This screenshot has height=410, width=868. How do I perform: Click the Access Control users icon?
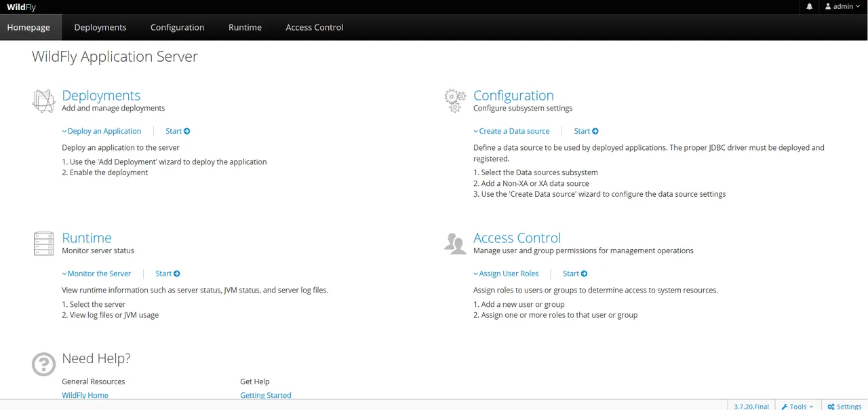pos(455,243)
